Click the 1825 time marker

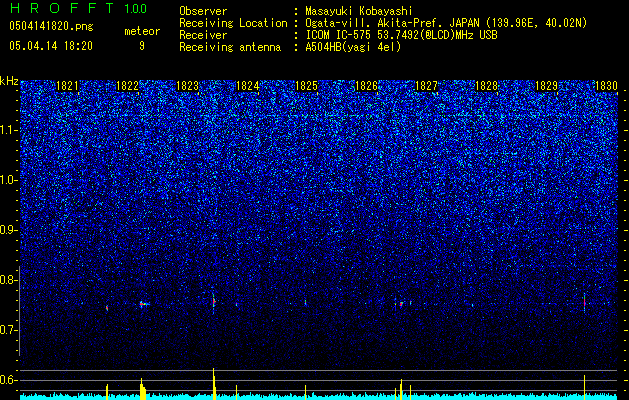306,86
